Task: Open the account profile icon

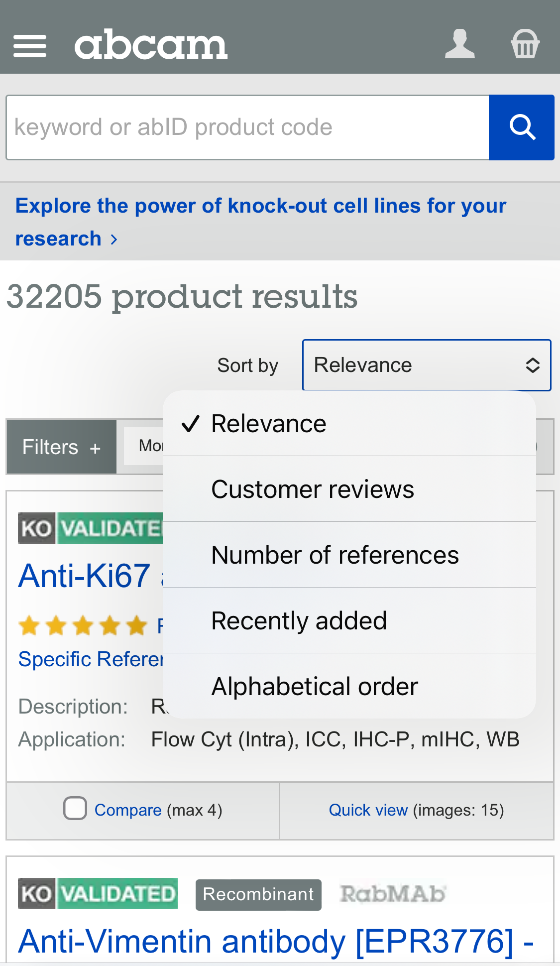Action: click(x=459, y=44)
